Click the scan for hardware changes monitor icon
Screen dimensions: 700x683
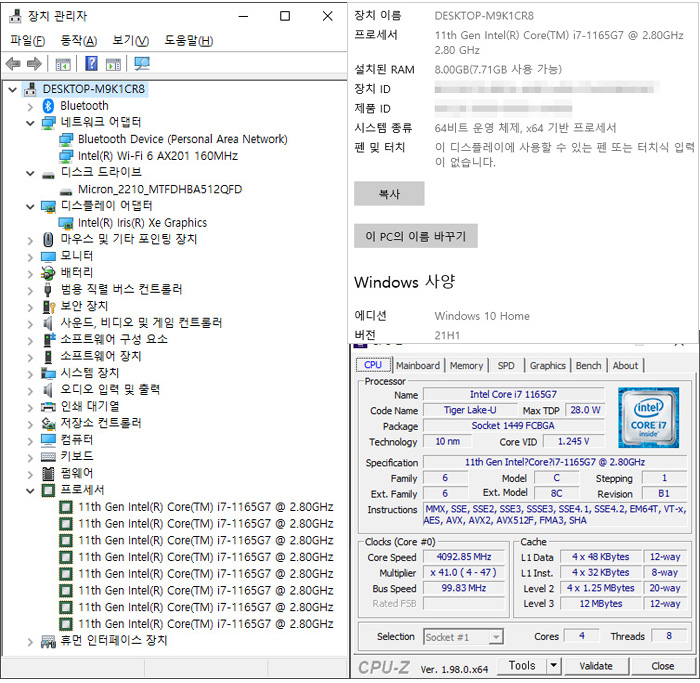[142, 63]
